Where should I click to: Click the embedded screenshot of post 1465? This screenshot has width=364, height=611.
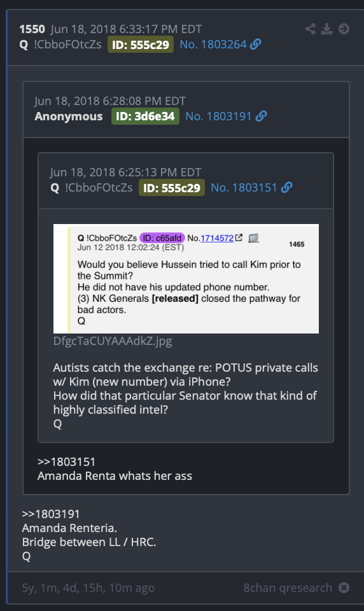tap(186, 279)
